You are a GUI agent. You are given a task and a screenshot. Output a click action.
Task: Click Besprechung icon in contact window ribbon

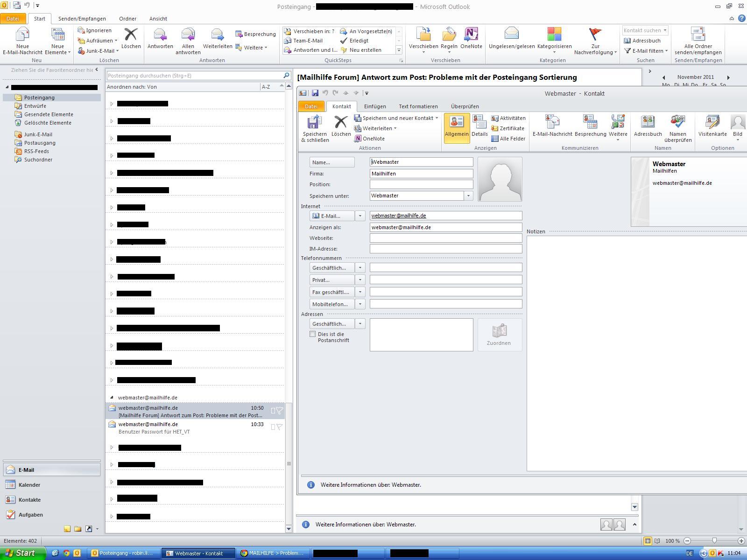tap(590, 122)
